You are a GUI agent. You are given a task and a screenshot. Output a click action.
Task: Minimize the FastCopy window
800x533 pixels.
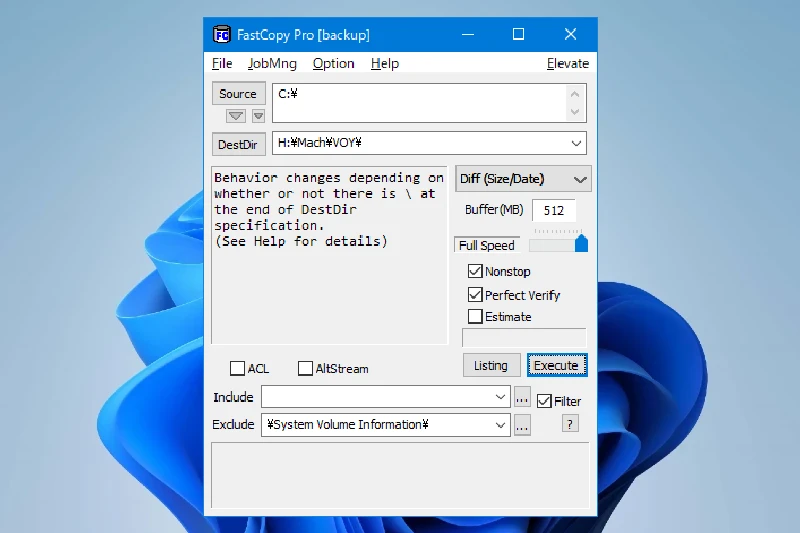tap(468, 35)
